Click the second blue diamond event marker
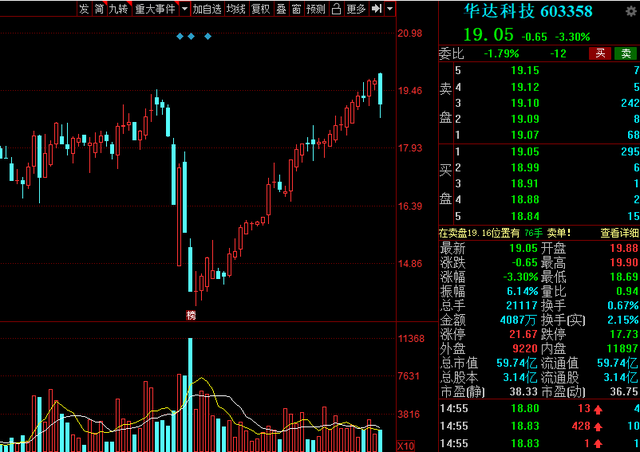This screenshot has width=640, height=452. pyautogui.click(x=191, y=36)
